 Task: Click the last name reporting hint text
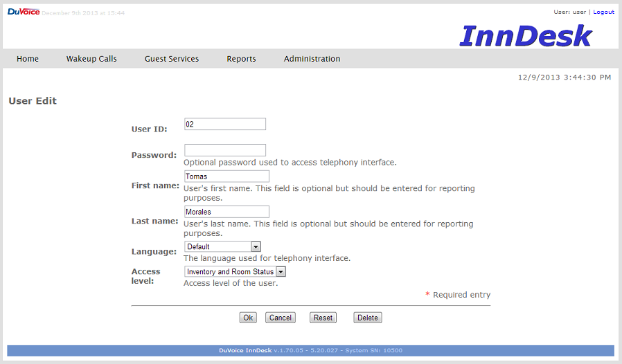[x=328, y=228]
